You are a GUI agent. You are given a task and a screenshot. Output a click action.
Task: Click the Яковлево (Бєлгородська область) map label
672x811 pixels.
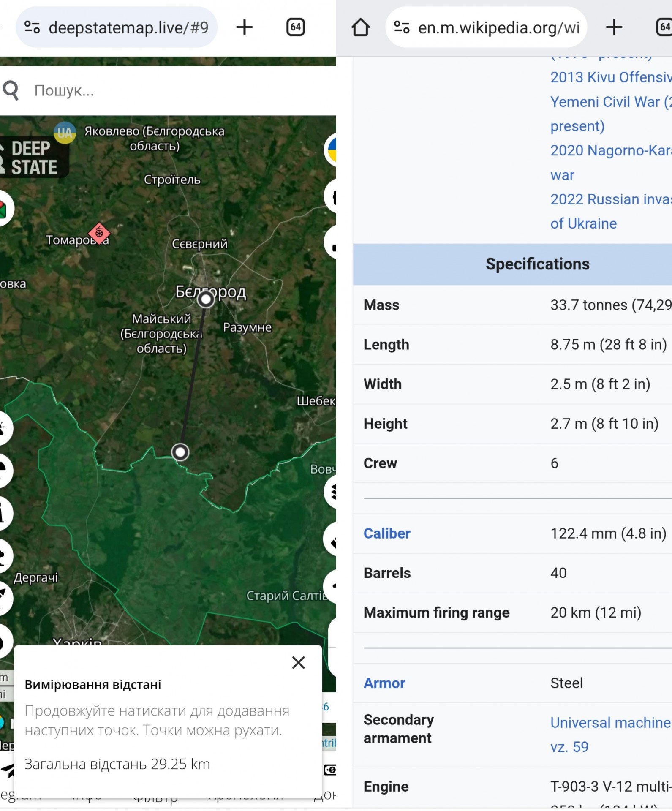[155, 139]
